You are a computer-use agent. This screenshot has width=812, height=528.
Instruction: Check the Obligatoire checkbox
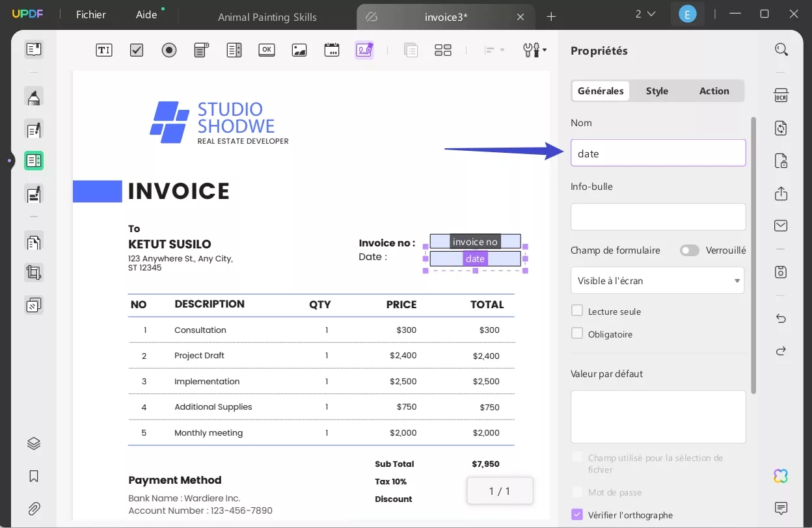point(577,334)
